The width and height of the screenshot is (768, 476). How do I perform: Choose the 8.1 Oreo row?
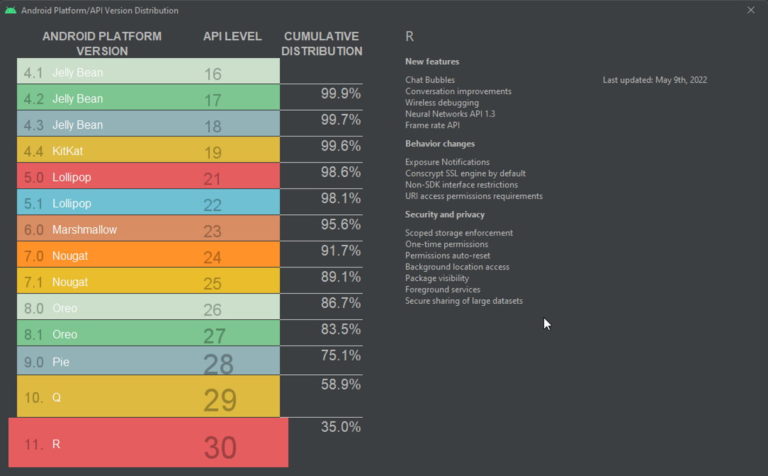click(148, 334)
